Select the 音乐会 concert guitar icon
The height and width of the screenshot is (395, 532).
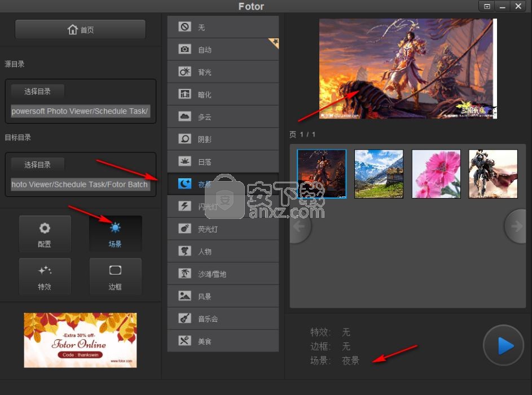click(184, 318)
